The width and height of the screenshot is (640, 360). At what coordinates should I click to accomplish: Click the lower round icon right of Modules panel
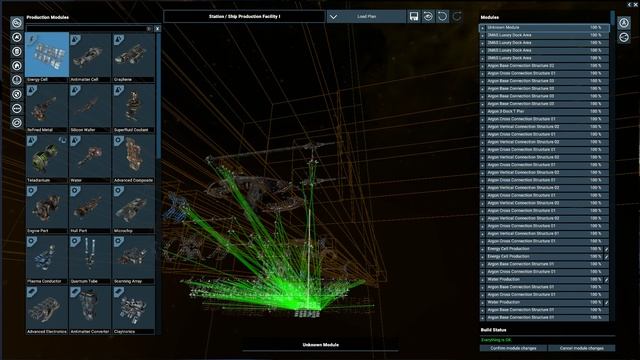[624, 38]
